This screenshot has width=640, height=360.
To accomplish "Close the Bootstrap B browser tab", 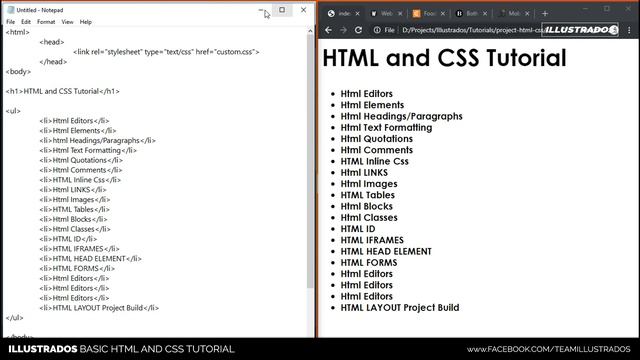I will click(x=485, y=13).
